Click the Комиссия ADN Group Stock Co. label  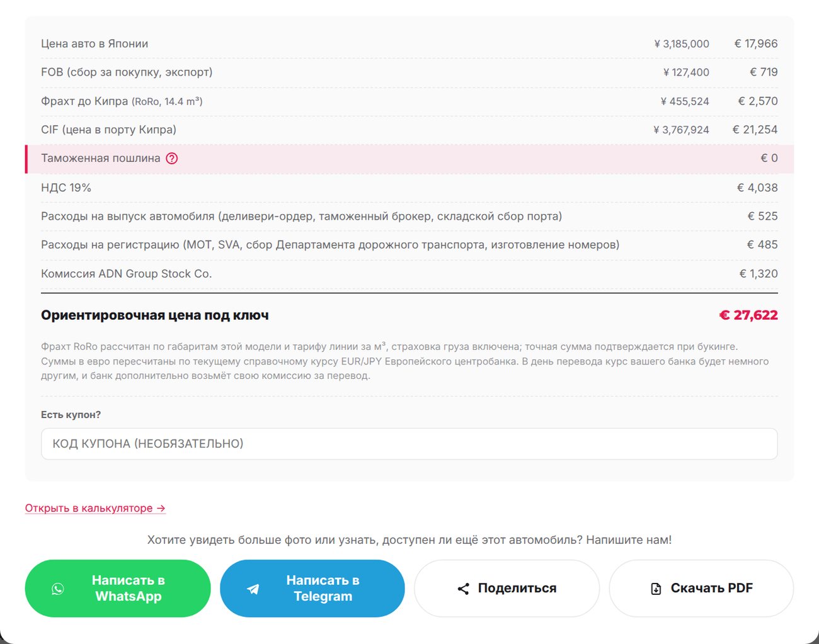[x=127, y=274]
